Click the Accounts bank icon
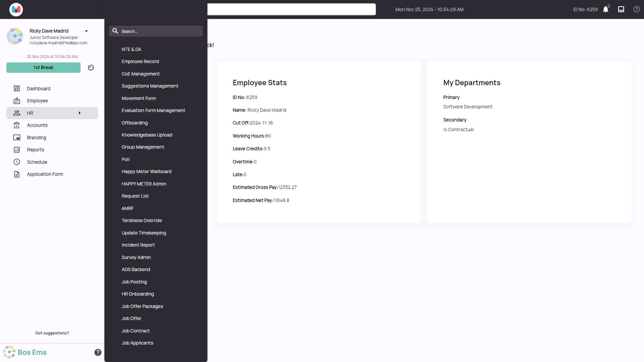 coord(17,125)
